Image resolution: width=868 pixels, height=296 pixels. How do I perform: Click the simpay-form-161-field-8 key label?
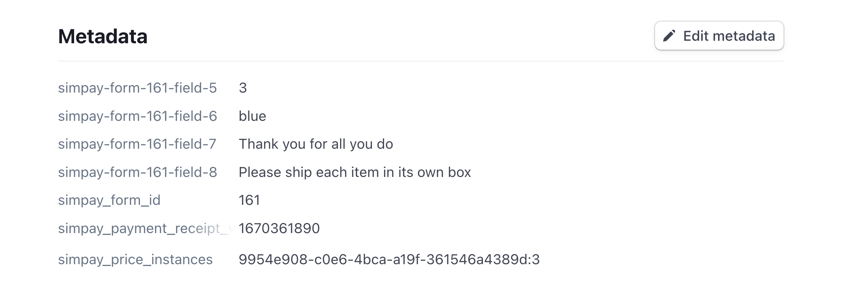click(138, 172)
